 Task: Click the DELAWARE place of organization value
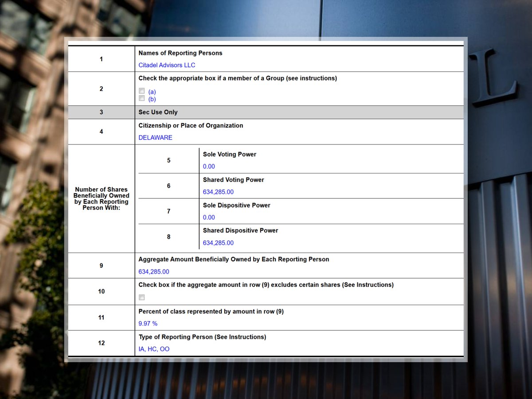click(x=155, y=138)
